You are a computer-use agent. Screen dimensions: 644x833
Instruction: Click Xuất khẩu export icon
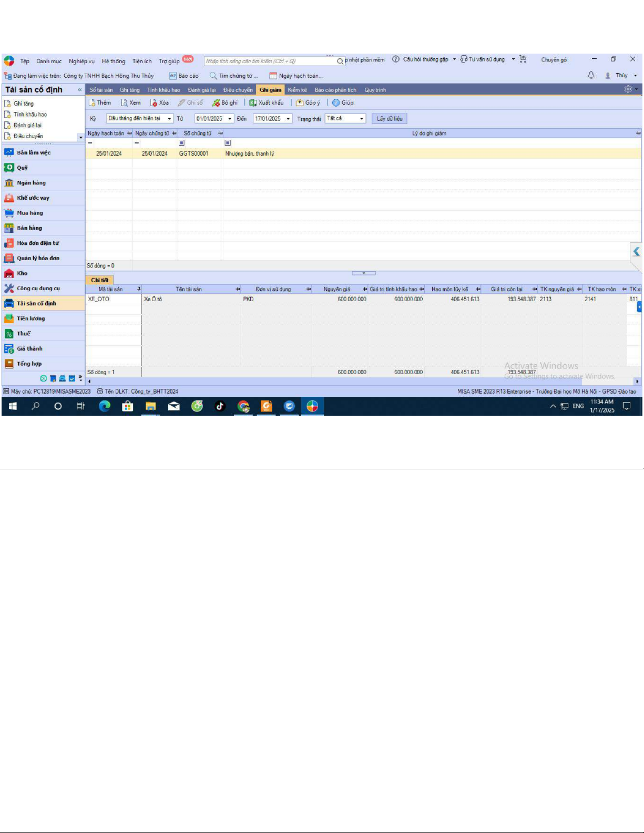coord(253,103)
